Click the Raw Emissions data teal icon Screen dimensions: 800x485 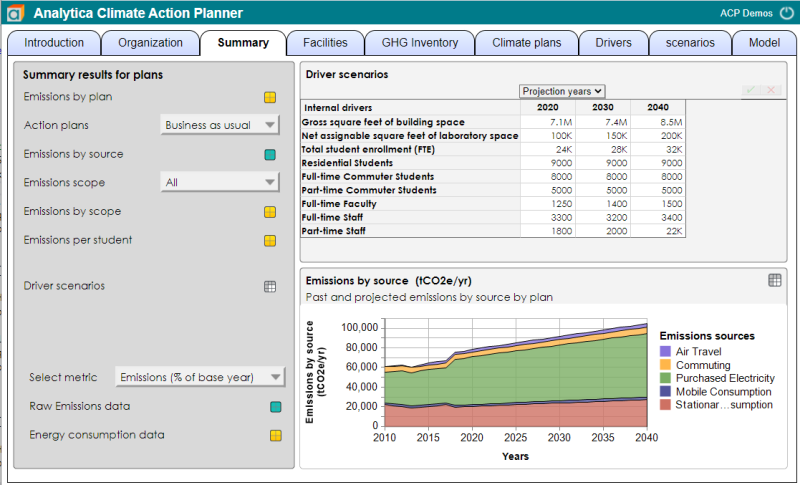click(276, 407)
